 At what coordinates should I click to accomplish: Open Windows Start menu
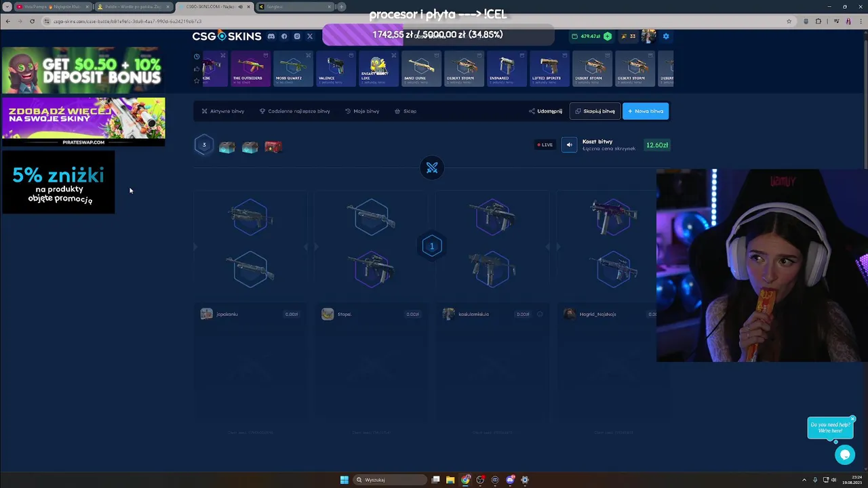[x=344, y=480]
